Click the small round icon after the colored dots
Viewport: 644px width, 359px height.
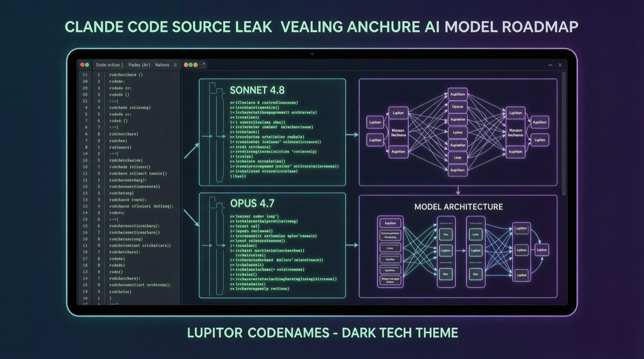[x=202, y=65]
